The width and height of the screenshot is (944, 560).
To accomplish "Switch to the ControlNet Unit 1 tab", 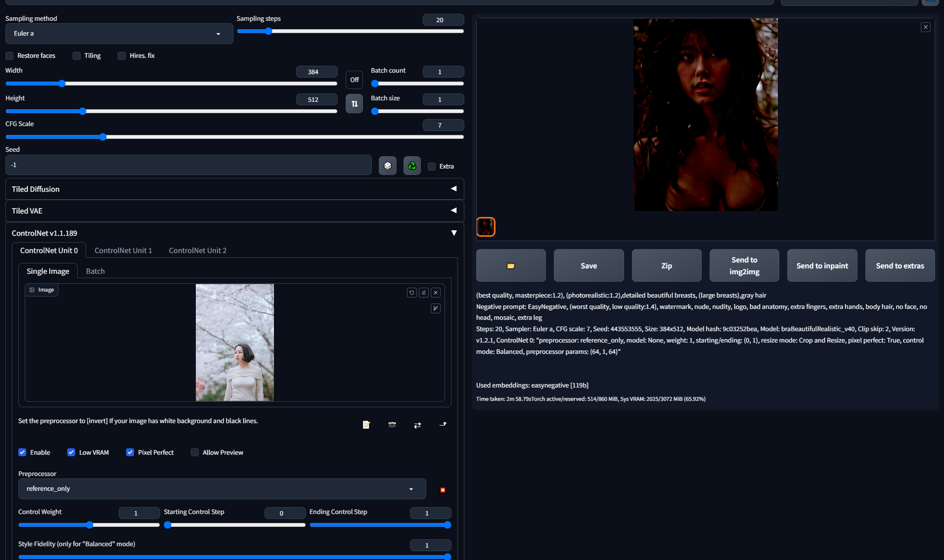I will pyautogui.click(x=123, y=250).
